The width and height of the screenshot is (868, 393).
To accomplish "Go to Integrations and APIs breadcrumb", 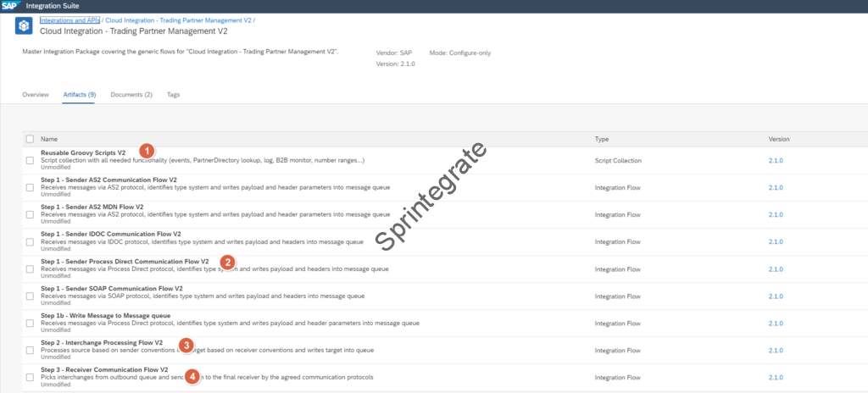I will 70,19.
